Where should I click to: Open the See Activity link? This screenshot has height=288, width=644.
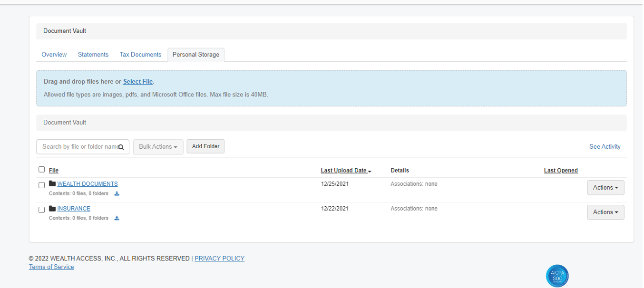(605, 146)
